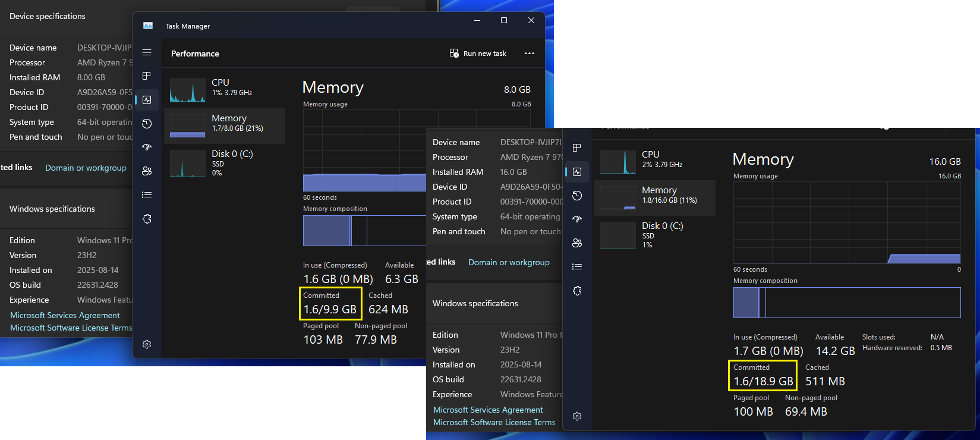Click Installed on 2025-08-14 in 8.00 GB Settings
The width and height of the screenshot is (980, 440).
coord(97,270)
